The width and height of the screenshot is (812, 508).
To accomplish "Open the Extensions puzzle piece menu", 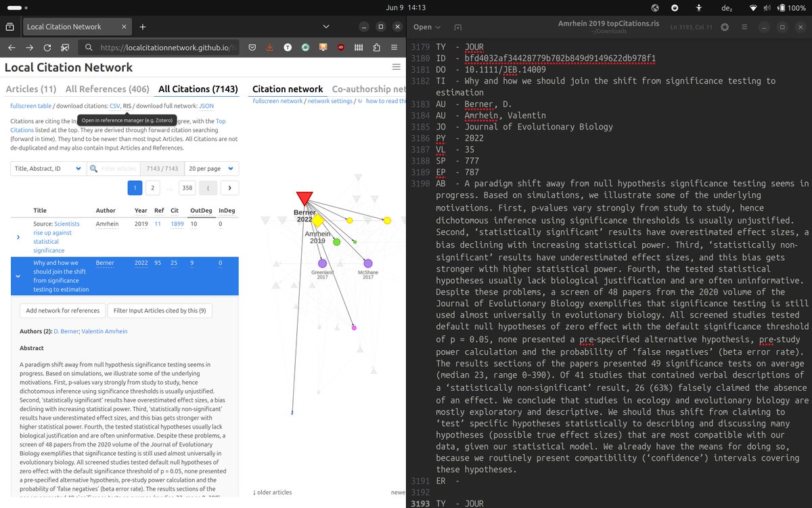I will [376, 48].
